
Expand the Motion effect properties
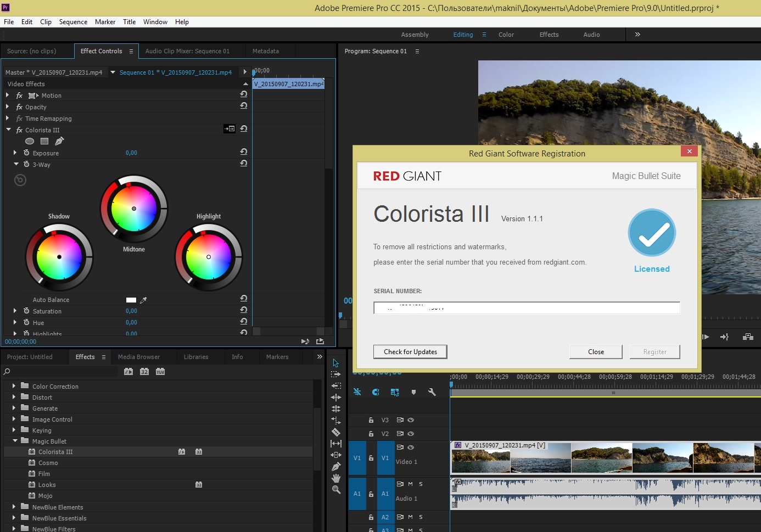(x=8, y=96)
